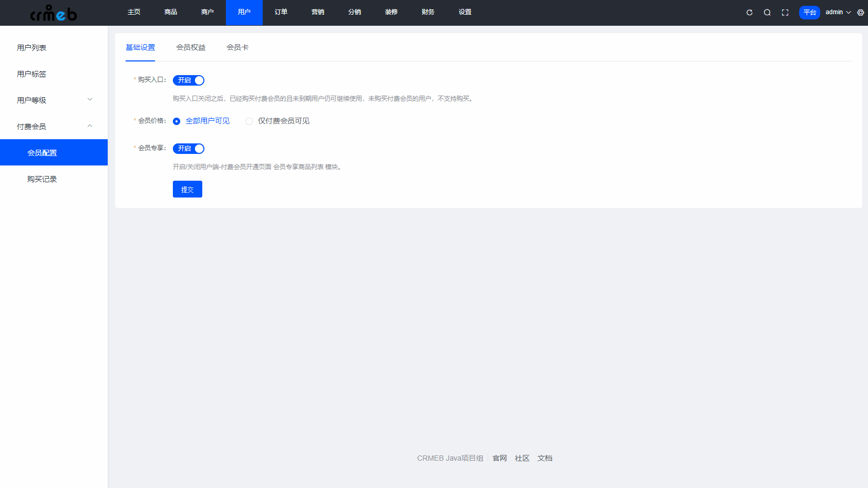The height and width of the screenshot is (488, 868).
Task: Click the refresh icon in top bar
Action: tap(749, 13)
